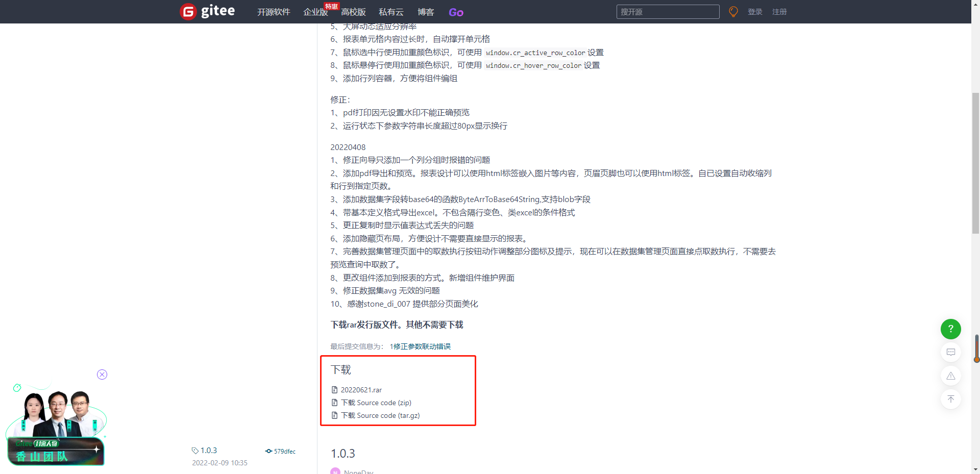
Task: Open the 私有云 menu item
Action: [391, 12]
